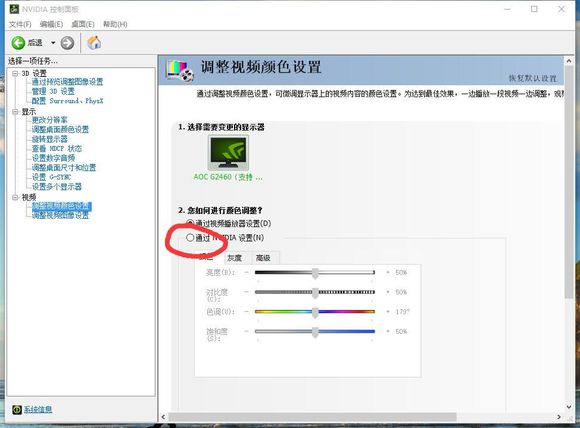The height and width of the screenshot is (428, 580).
Task: Open Back button history dropdown arrow
Action: [x=53, y=43]
